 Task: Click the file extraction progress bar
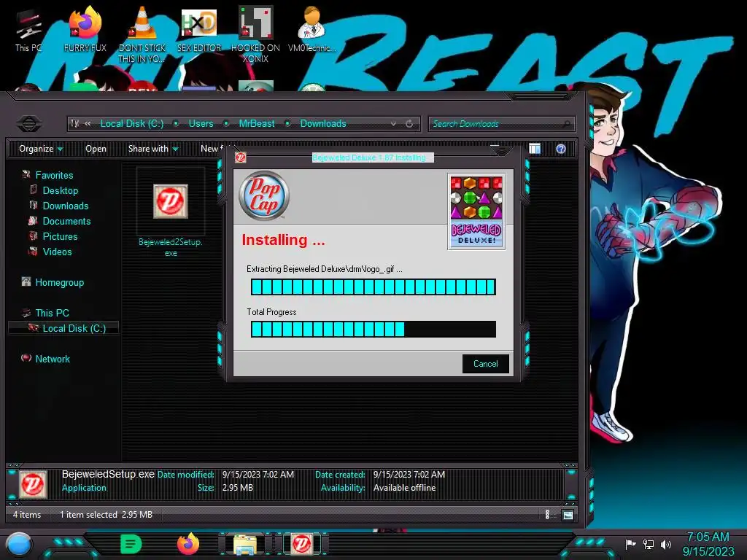click(x=373, y=287)
